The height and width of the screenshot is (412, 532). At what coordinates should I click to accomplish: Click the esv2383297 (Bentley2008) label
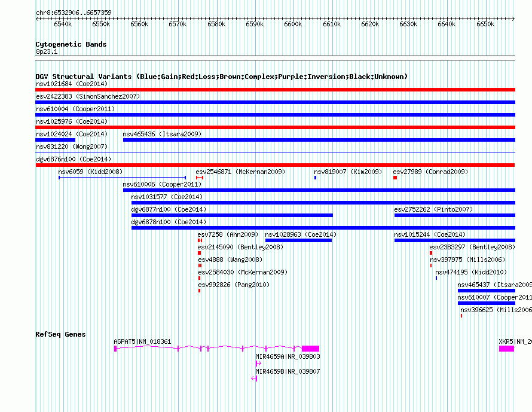coord(472,247)
